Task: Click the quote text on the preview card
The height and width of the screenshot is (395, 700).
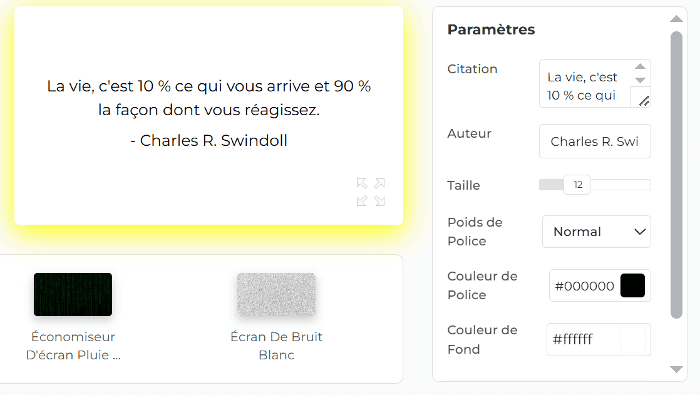Action: tap(209, 98)
